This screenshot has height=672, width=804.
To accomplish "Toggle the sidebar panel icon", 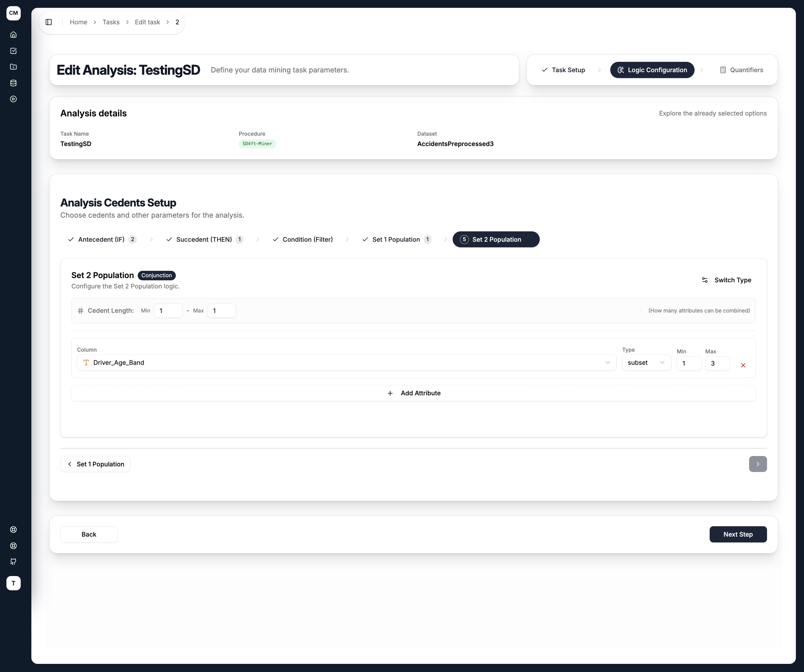I will 49,22.
